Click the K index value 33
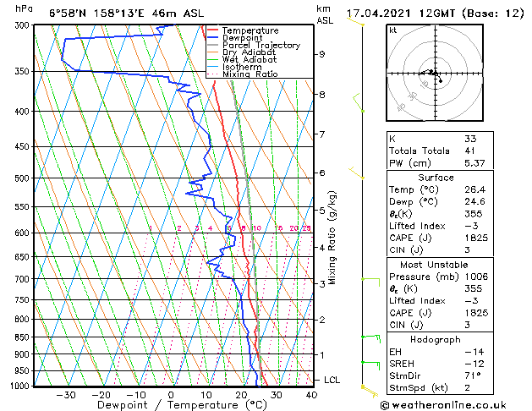 tap(470, 139)
